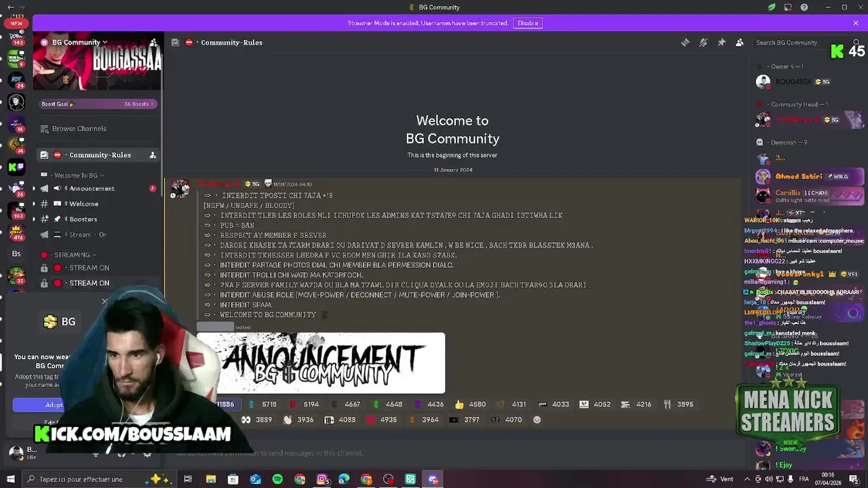Open BG Community server dropdown
This screenshot has width=868, height=488.
point(79,42)
